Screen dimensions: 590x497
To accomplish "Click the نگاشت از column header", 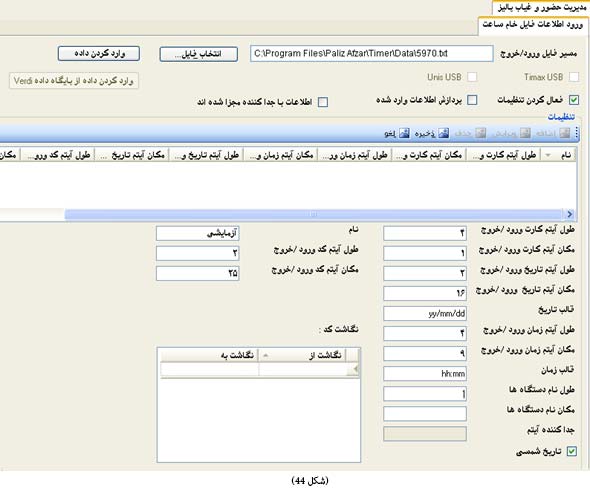I will coord(302,355).
